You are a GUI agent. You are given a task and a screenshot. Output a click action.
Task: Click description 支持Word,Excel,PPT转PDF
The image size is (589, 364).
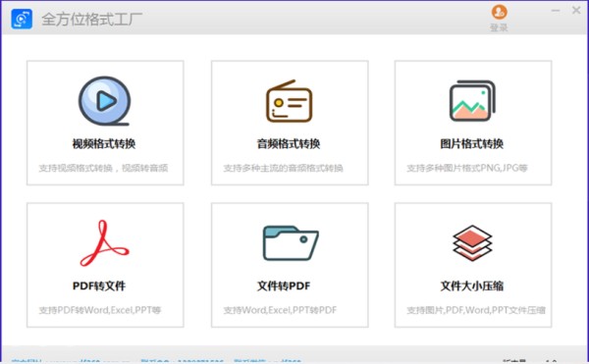click(280, 310)
